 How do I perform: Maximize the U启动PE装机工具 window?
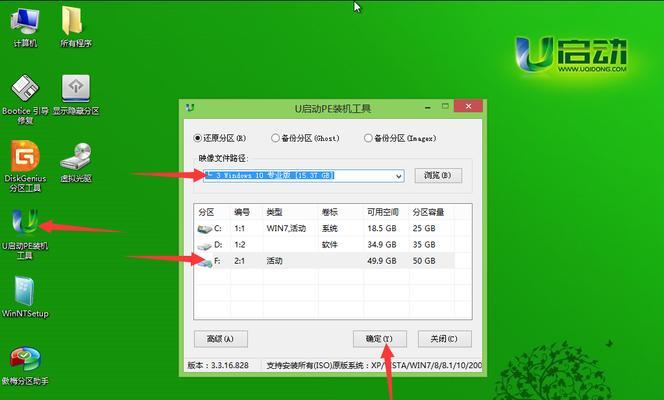445,106
